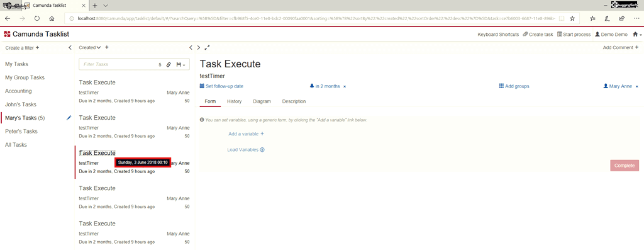The width and height of the screenshot is (644, 250).
Task: Reload the page with the refresh icon
Action: click(37, 18)
